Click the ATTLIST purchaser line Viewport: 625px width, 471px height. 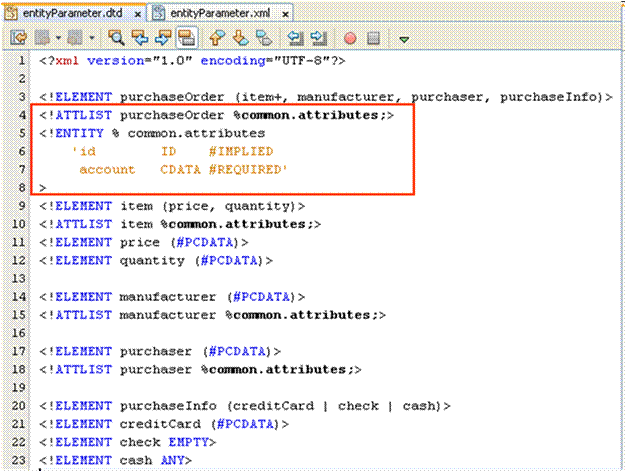click(x=200, y=370)
